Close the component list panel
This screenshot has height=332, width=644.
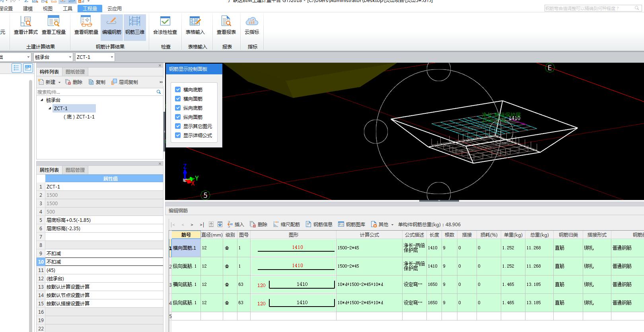(x=160, y=66)
